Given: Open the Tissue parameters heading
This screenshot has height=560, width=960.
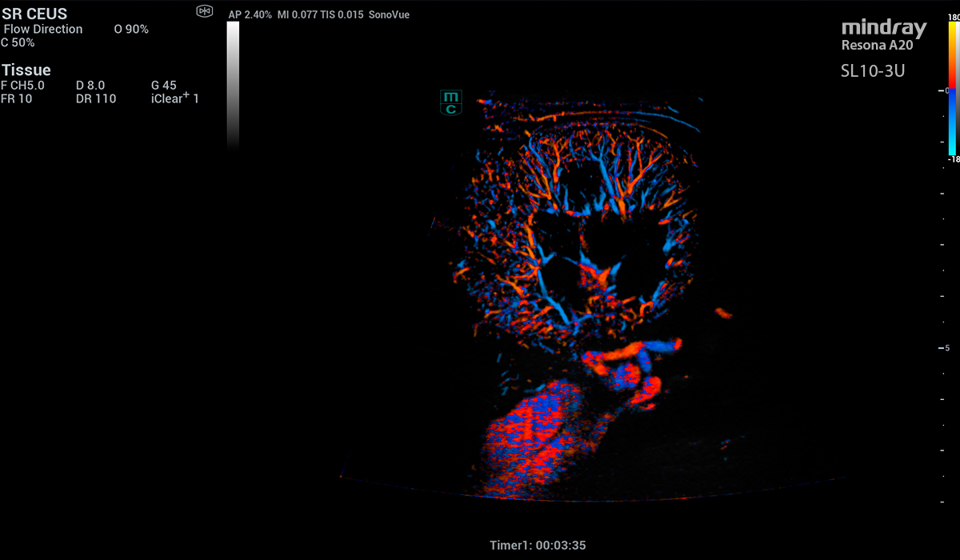Looking at the screenshot, I should pyautogui.click(x=26, y=70).
